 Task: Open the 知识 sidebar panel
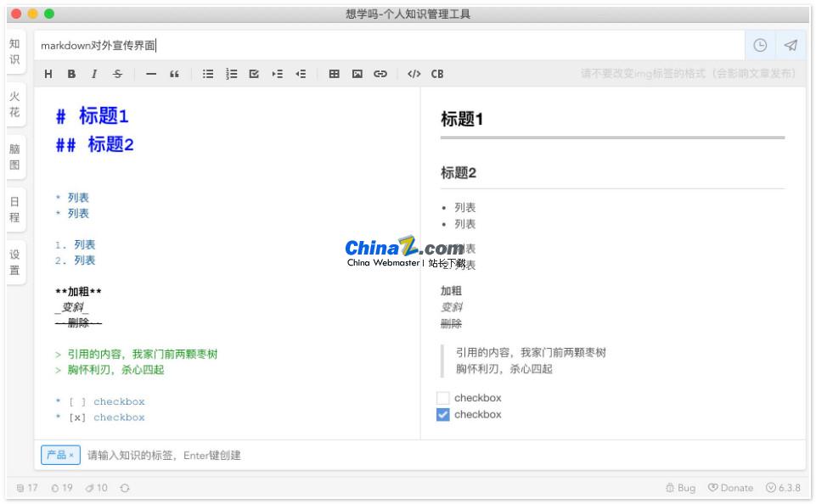click(14, 53)
